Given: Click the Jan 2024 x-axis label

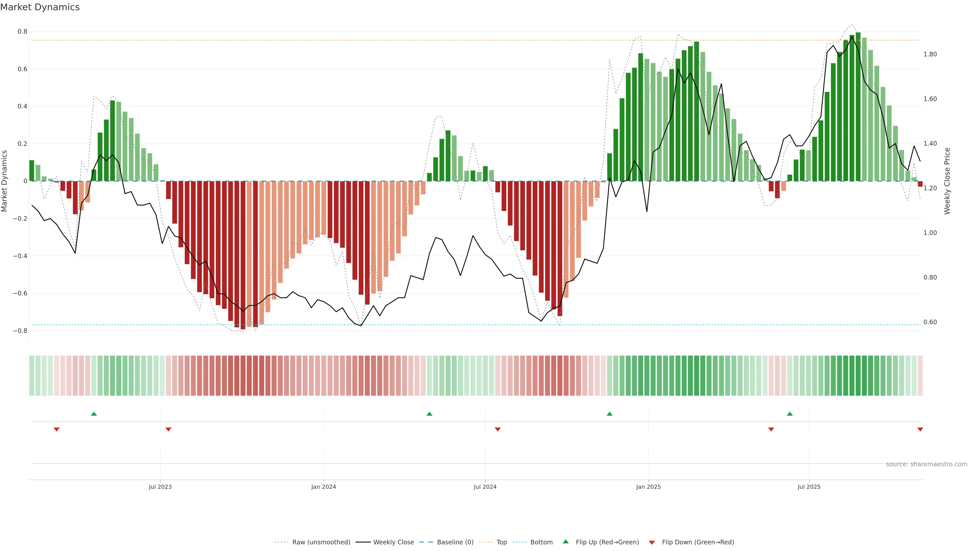Looking at the screenshot, I should 323,487.
